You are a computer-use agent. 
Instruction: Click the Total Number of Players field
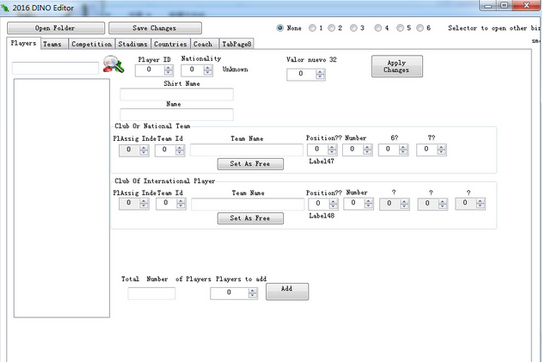(151, 293)
